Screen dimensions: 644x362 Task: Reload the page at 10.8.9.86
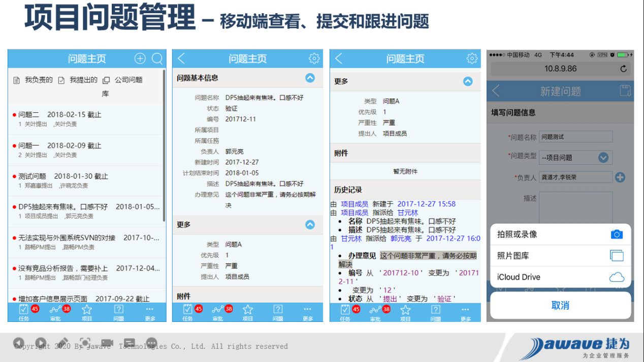pyautogui.click(x=623, y=69)
